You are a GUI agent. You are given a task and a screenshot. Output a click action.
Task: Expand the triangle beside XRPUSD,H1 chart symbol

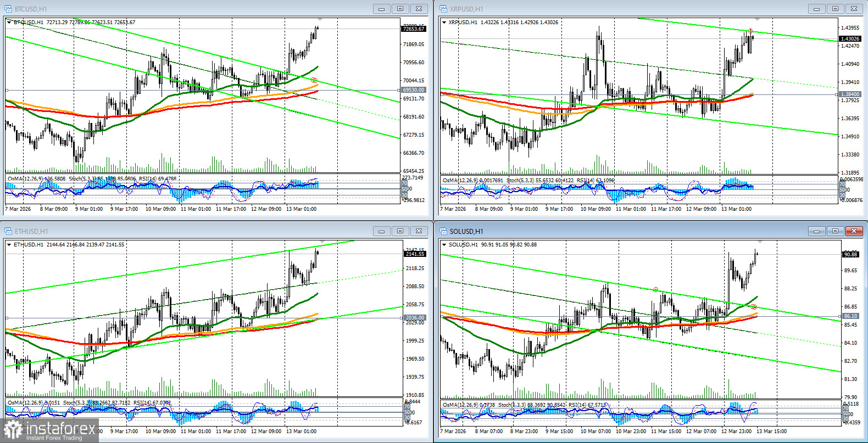tap(444, 23)
